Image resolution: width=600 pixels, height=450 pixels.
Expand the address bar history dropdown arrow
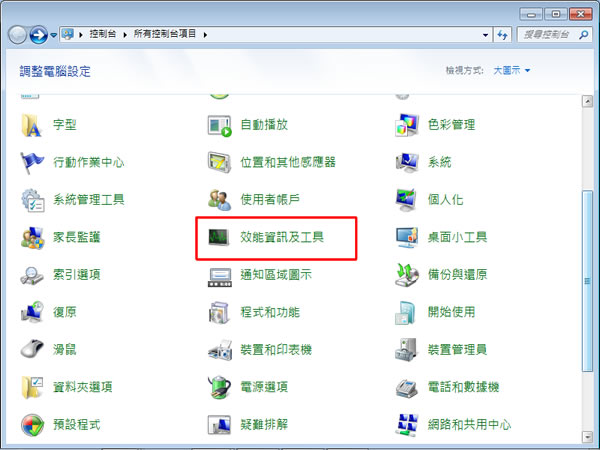(x=486, y=35)
